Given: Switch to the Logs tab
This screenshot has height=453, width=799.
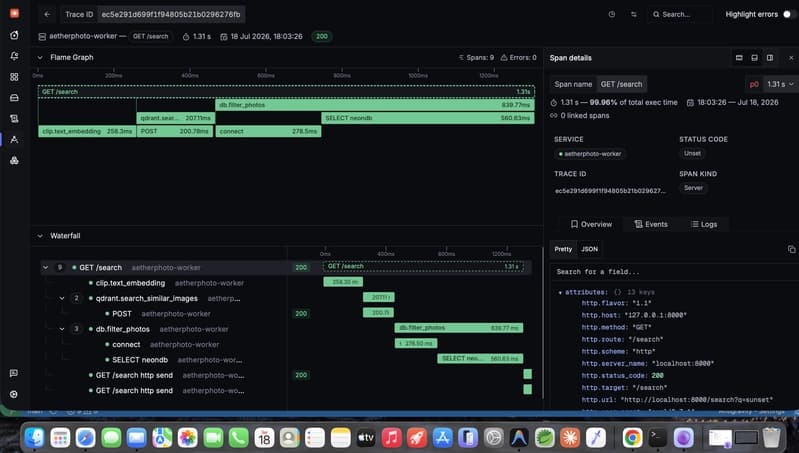Looking at the screenshot, I should tap(704, 224).
